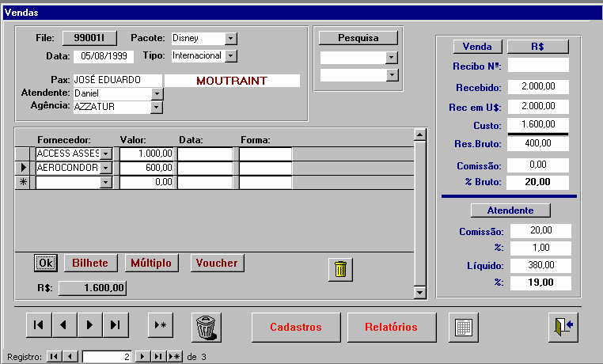This screenshot has height=364, width=603.
Task: Create new record with large arrow-star button
Action: point(161,325)
